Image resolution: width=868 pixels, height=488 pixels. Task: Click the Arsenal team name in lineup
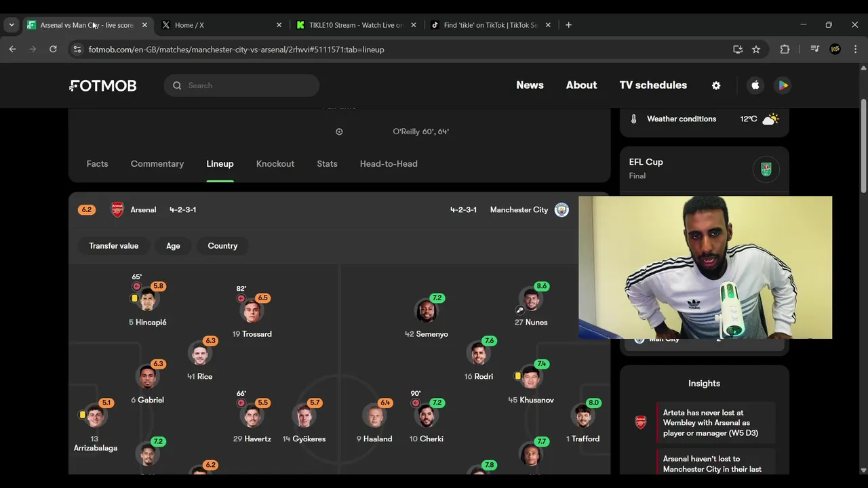tap(143, 210)
